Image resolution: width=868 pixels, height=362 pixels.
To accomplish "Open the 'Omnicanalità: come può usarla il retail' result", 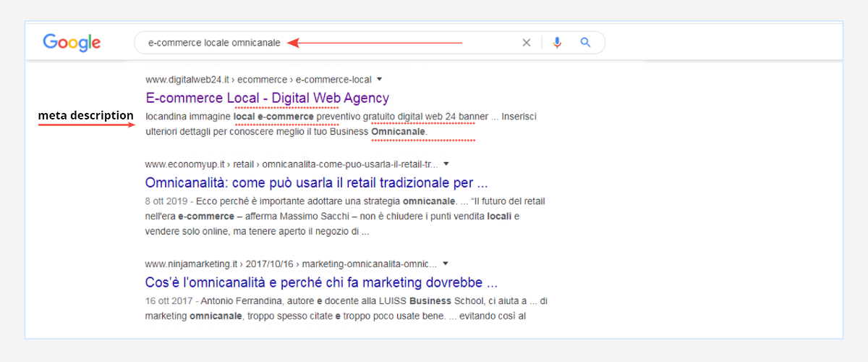I will point(316,182).
